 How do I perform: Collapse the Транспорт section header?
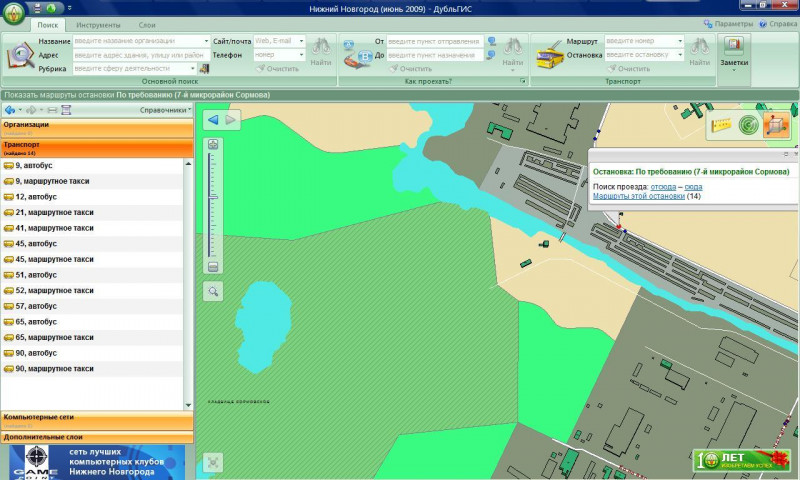click(x=97, y=148)
